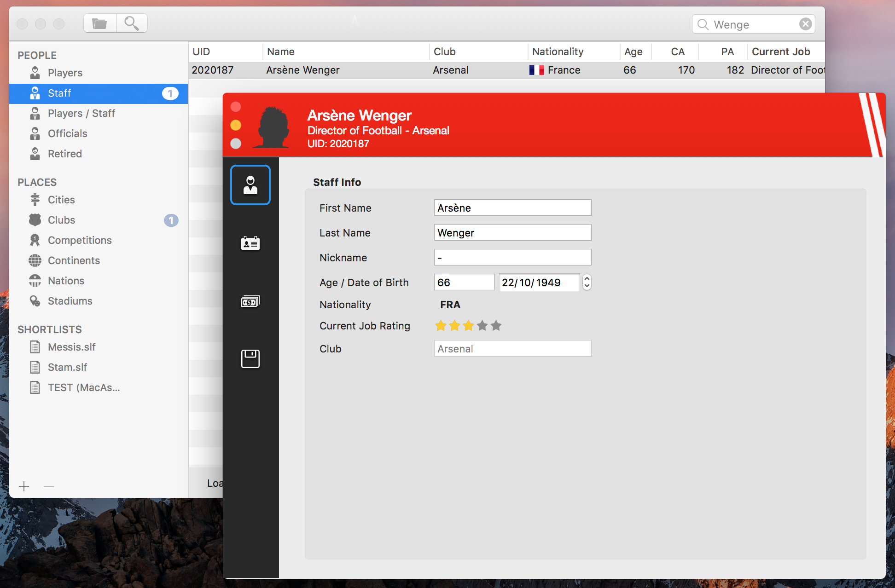Screen dimensions: 895x588
Task: Open Players / Staff in the sidebar
Action: [x=99, y=113]
